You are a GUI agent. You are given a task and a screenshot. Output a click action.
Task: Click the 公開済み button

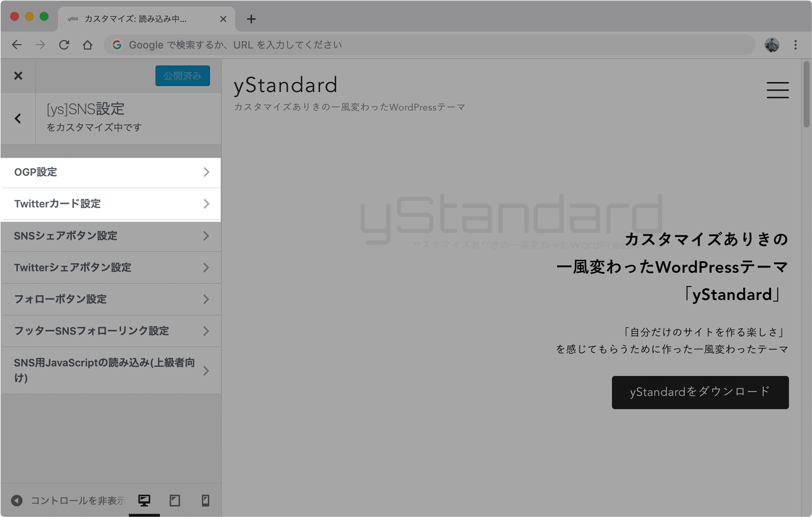coord(183,76)
